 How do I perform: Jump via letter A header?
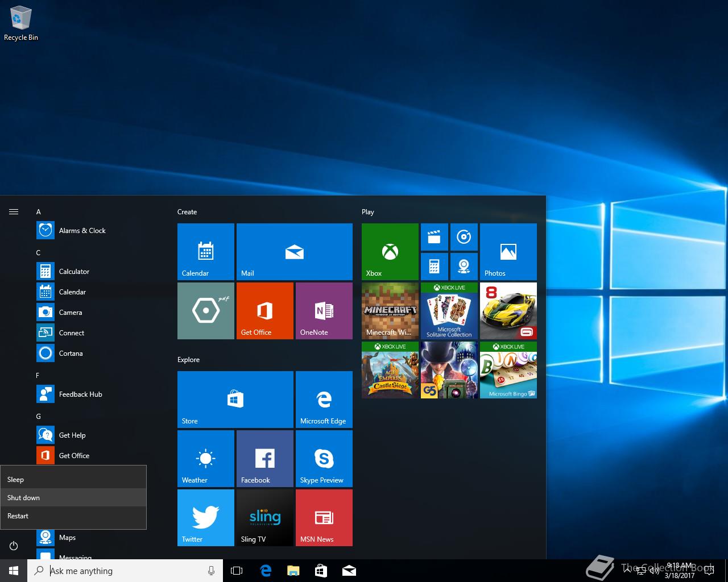click(x=39, y=212)
